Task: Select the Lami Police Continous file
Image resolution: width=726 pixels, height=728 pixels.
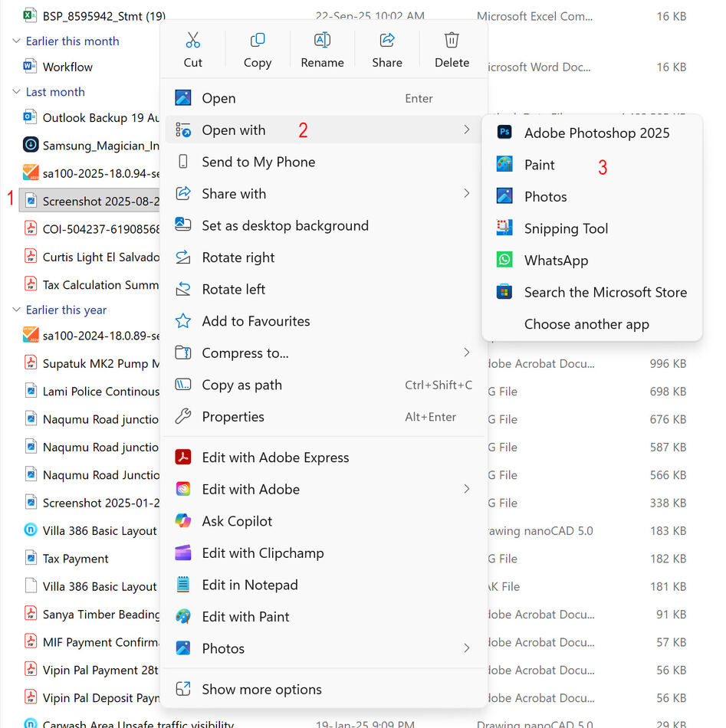Action: click(91, 392)
